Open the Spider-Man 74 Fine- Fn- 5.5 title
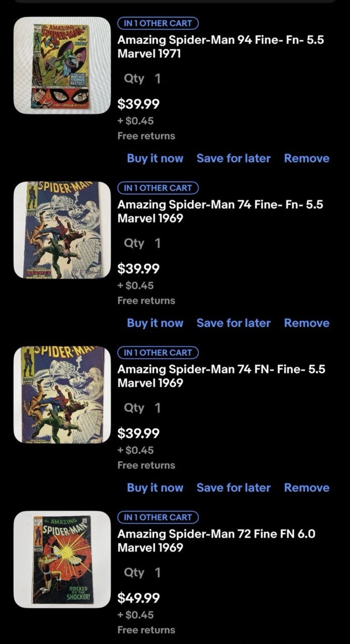Screen dimensions: 350x644 [x=220, y=211]
